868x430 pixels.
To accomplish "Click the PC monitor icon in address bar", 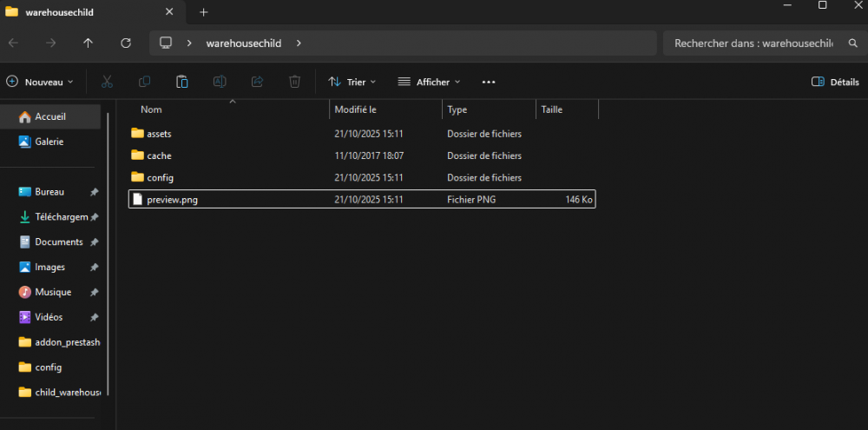I will 165,43.
